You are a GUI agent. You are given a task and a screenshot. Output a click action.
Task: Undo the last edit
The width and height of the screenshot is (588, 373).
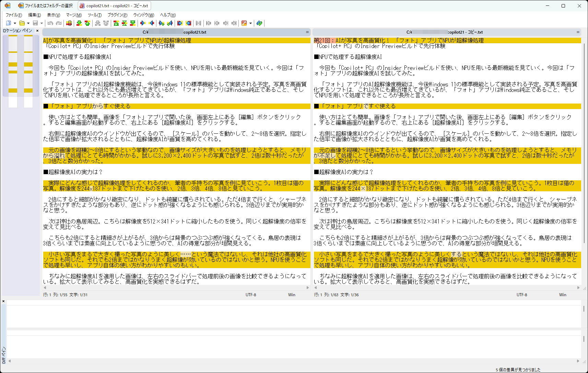(x=50, y=23)
